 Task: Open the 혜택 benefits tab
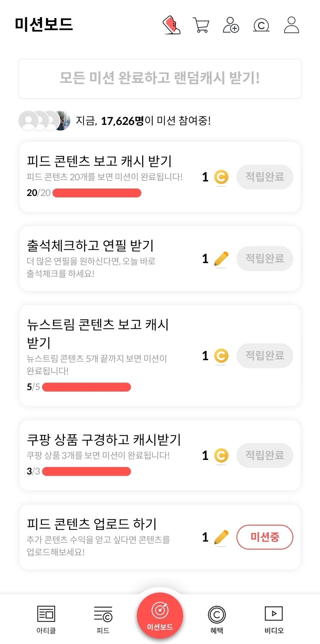point(217,619)
